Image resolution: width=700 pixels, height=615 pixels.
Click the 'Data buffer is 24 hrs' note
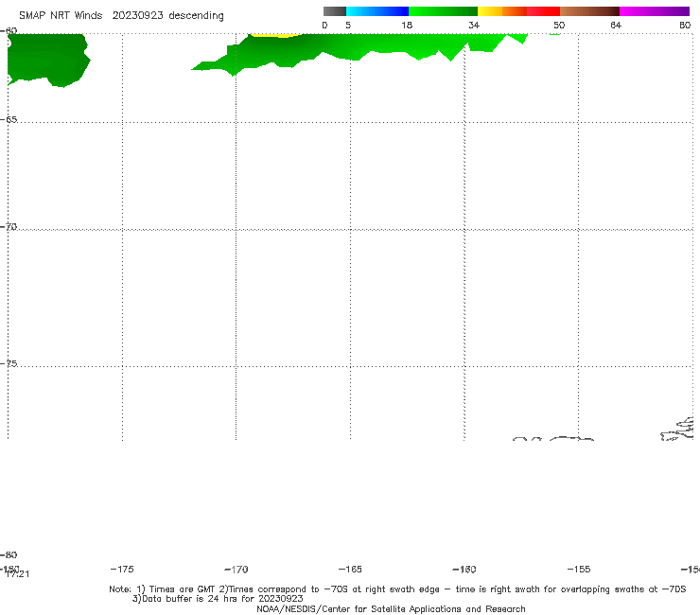218,599
